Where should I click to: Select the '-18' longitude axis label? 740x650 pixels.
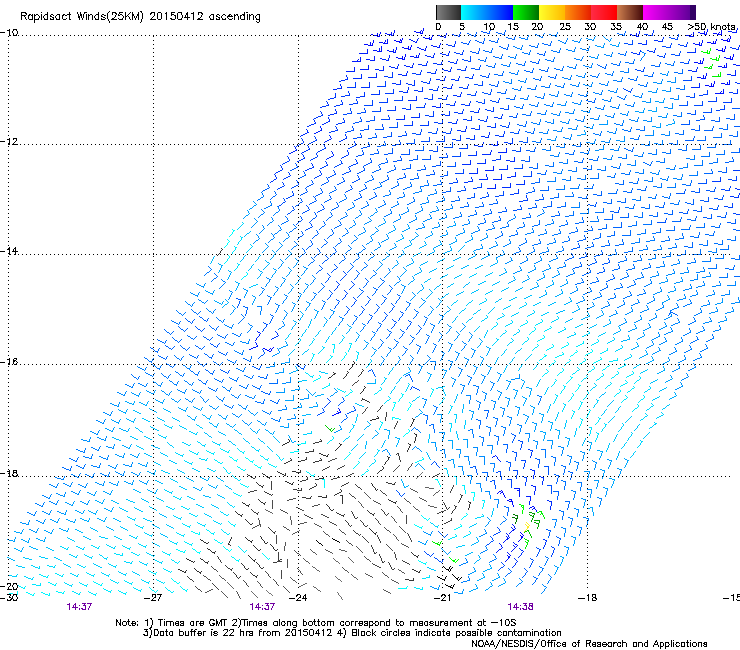(x=587, y=598)
